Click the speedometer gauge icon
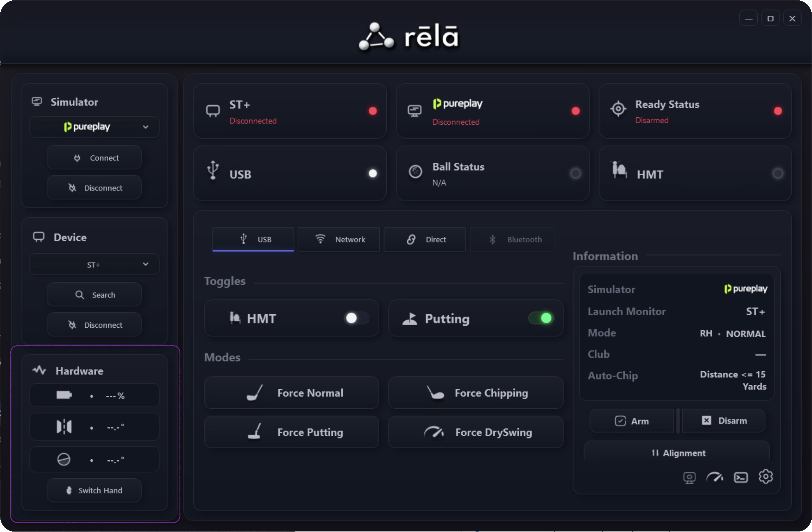 tap(715, 478)
